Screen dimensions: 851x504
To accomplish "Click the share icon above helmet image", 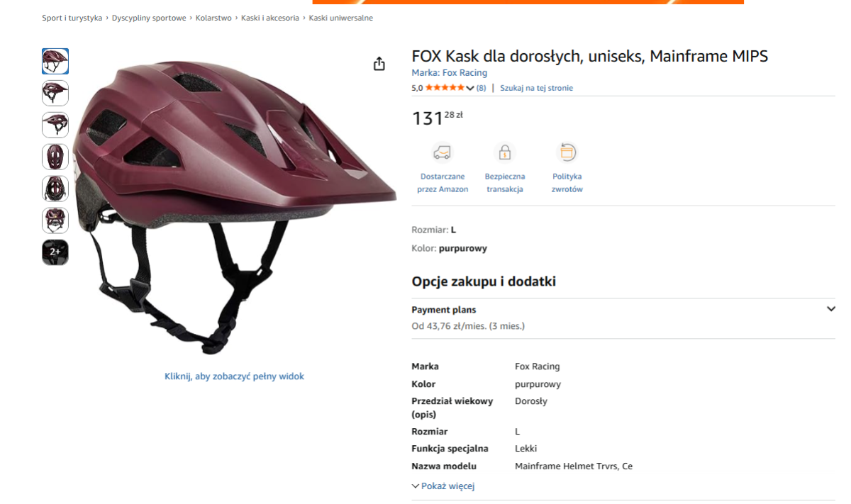I will click(x=379, y=64).
